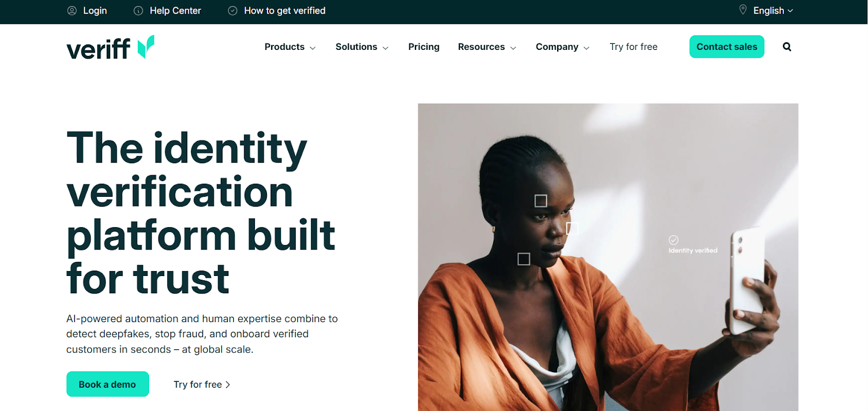Click the arrow next to Try for free

228,384
